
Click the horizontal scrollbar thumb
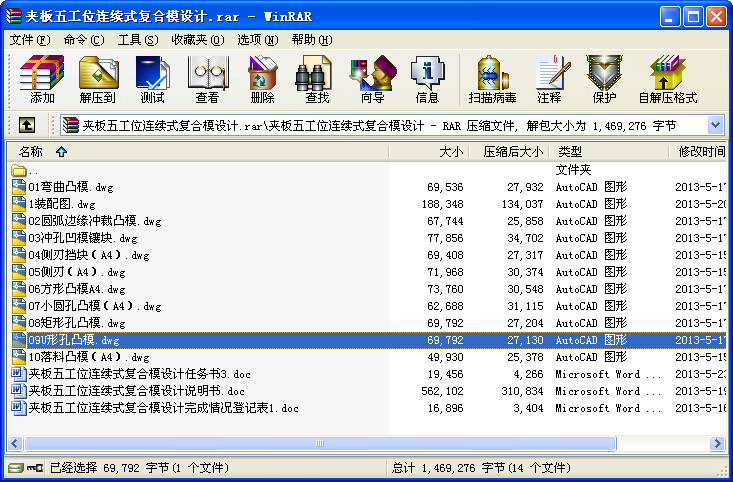320,443
